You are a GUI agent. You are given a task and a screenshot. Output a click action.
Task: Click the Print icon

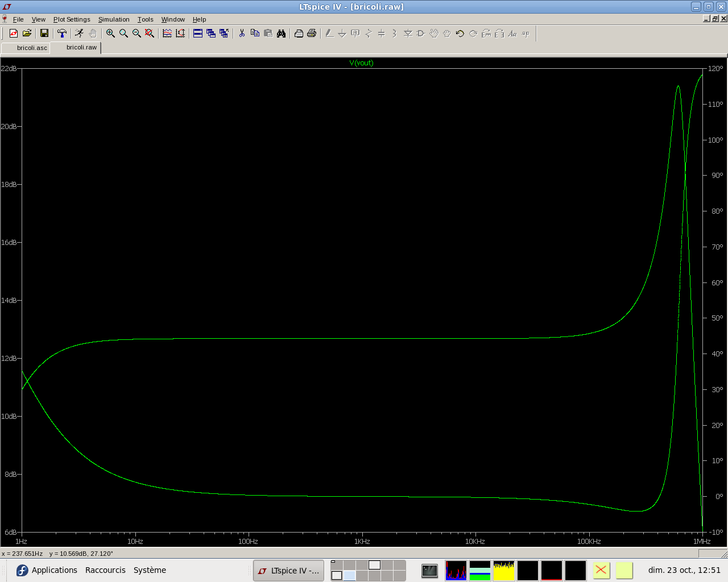pyautogui.click(x=312, y=34)
